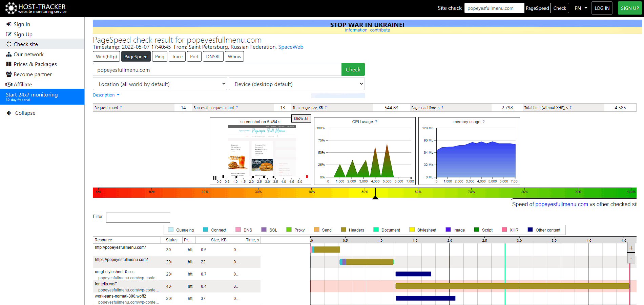Screen dimensions: 644x305
Task: Click the Become partner people icon
Action: (9, 74)
